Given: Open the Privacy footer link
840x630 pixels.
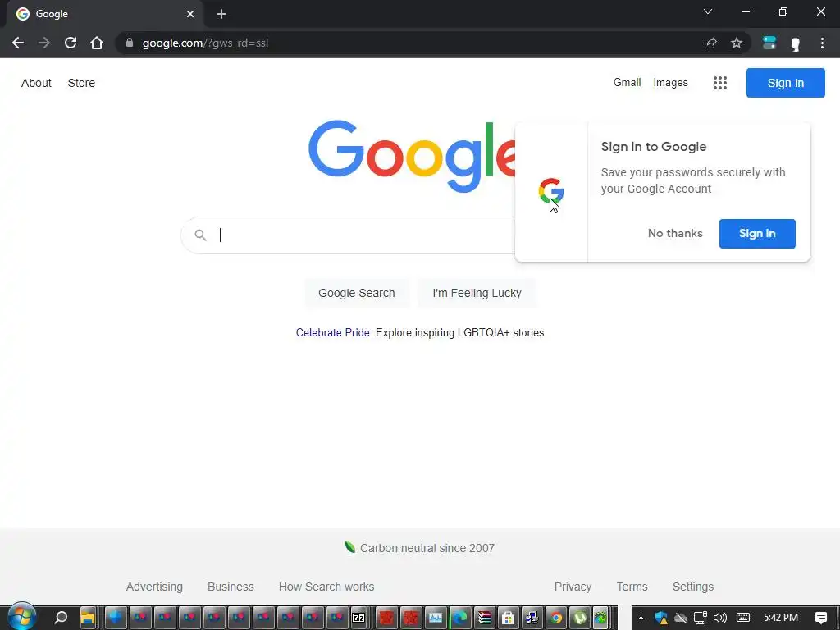Looking at the screenshot, I should point(573,587).
